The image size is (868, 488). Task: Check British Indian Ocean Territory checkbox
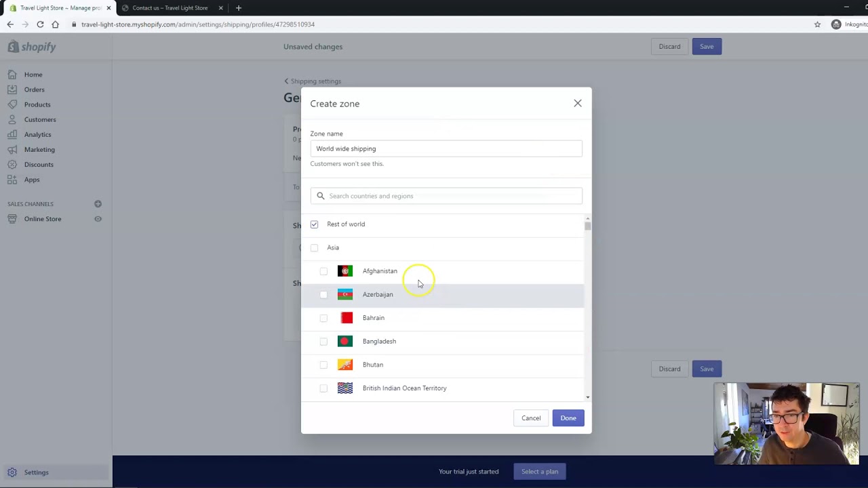point(323,388)
